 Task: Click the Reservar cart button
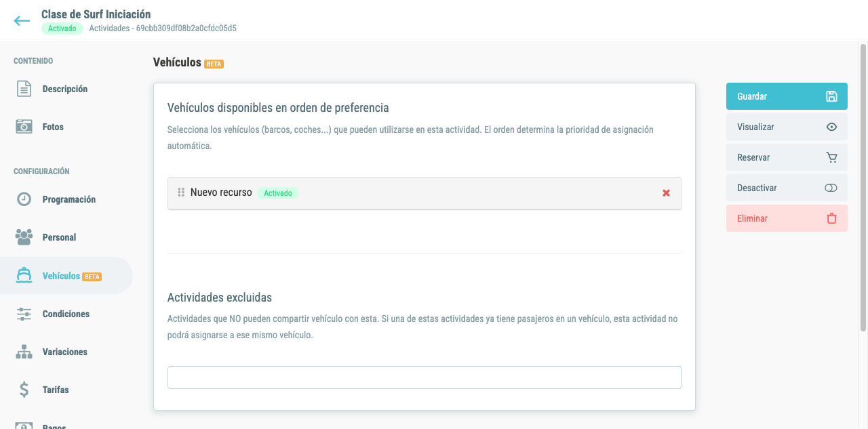(x=787, y=157)
